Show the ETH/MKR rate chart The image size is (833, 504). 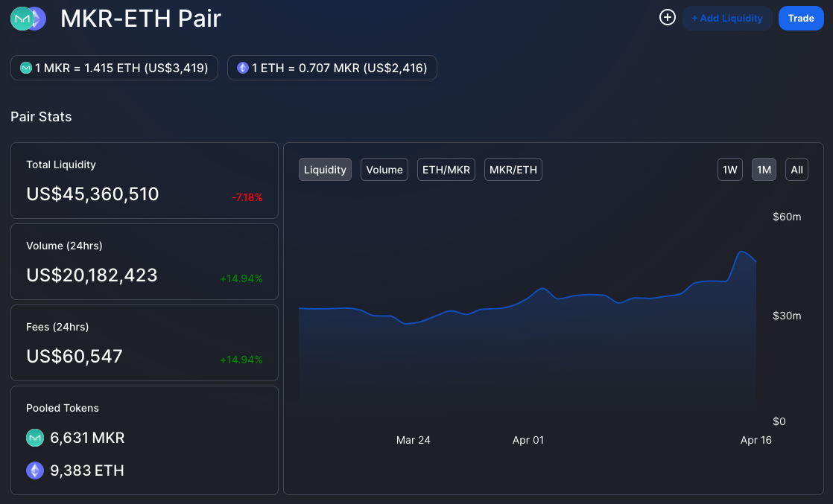point(446,170)
